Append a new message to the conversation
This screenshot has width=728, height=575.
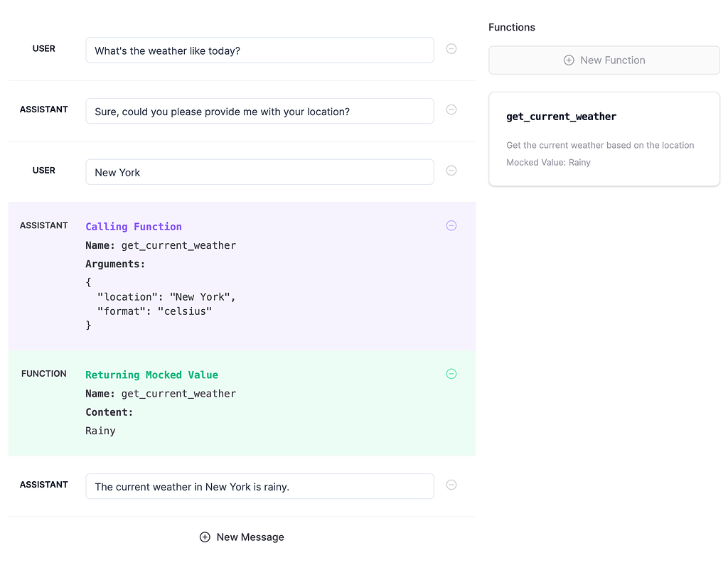coord(242,537)
